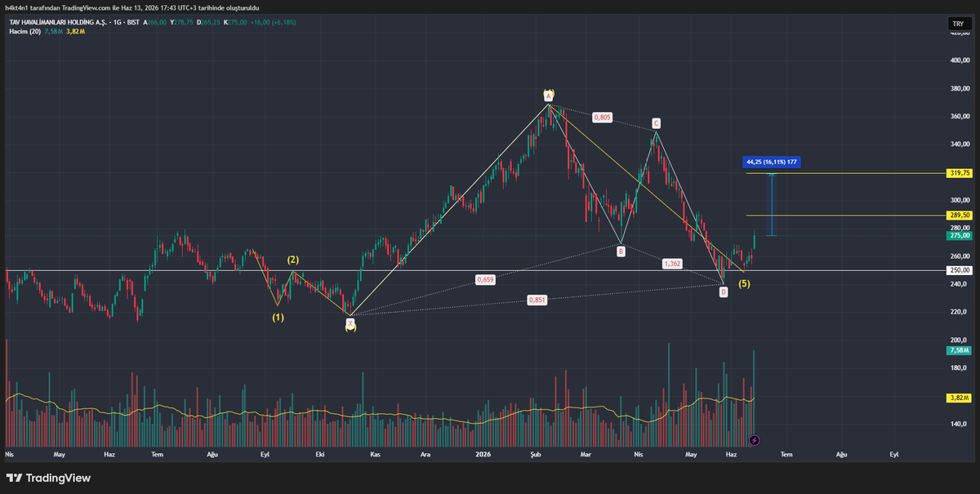The image size is (980, 494).
Task: Click the yellow 289,50 price label
Action: (x=960, y=216)
